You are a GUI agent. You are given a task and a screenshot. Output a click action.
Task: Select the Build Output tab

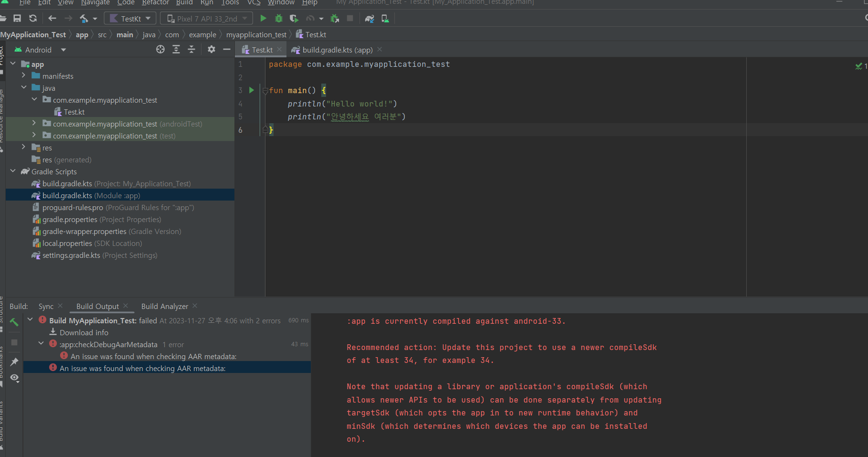pyautogui.click(x=97, y=306)
